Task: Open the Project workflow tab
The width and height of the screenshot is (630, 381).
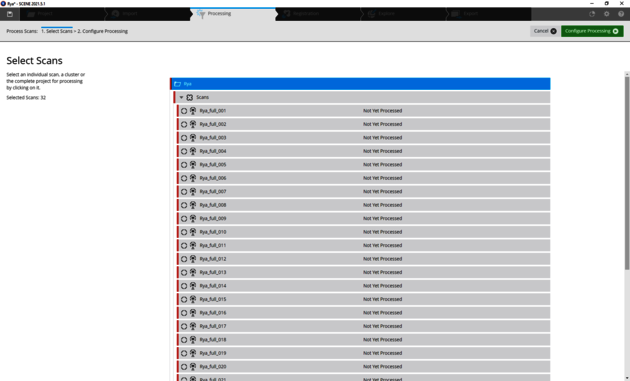Action: click(x=62, y=14)
